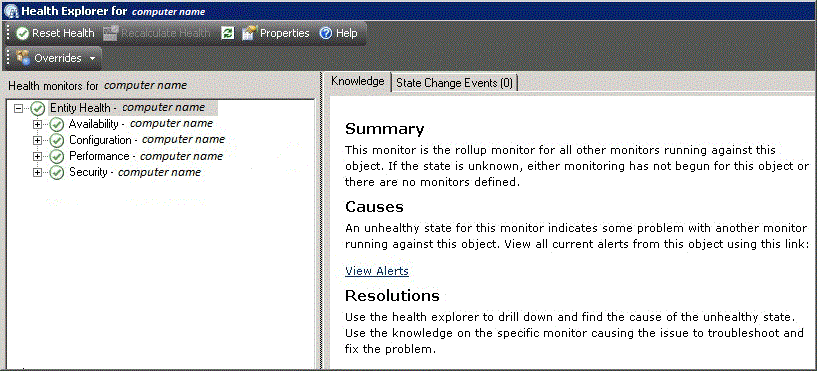Image resolution: width=817 pixels, height=371 pixels.
Task: Expand the Performance tree node
Action: click(37, 156)
